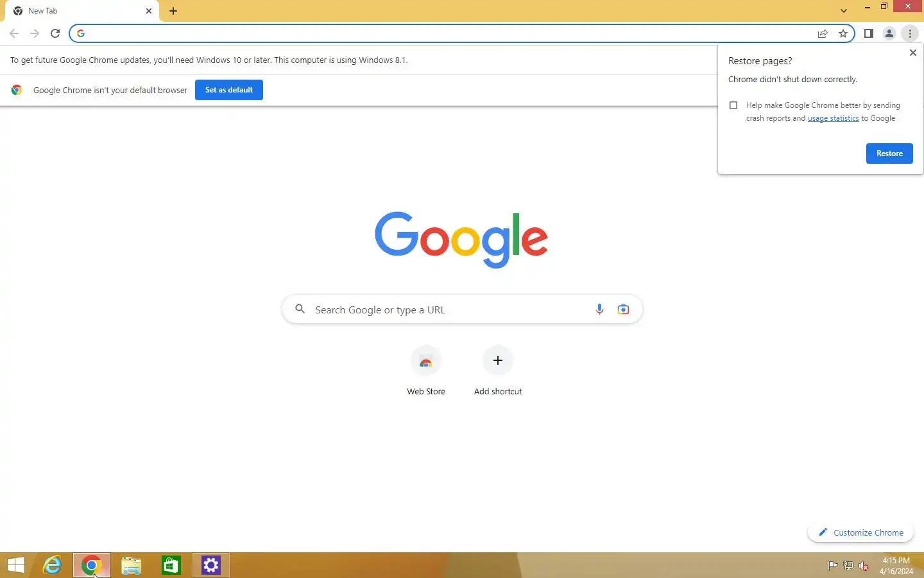Set Chrome as default browser
This screenshot has width=924, height=578.
[229, 90]
